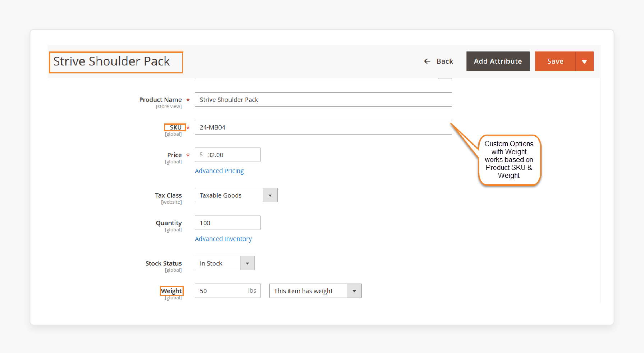Image resolution: width=644 pixels, height=353 pixels.
Task: Click the Quantity field with 100
Action: click(x=227, y=223)
